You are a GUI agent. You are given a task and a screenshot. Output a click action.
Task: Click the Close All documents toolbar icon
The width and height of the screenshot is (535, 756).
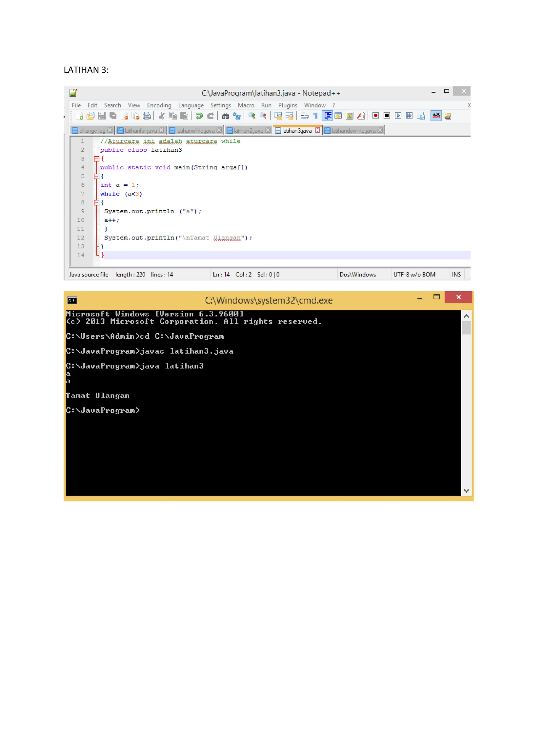pos(135,116)
